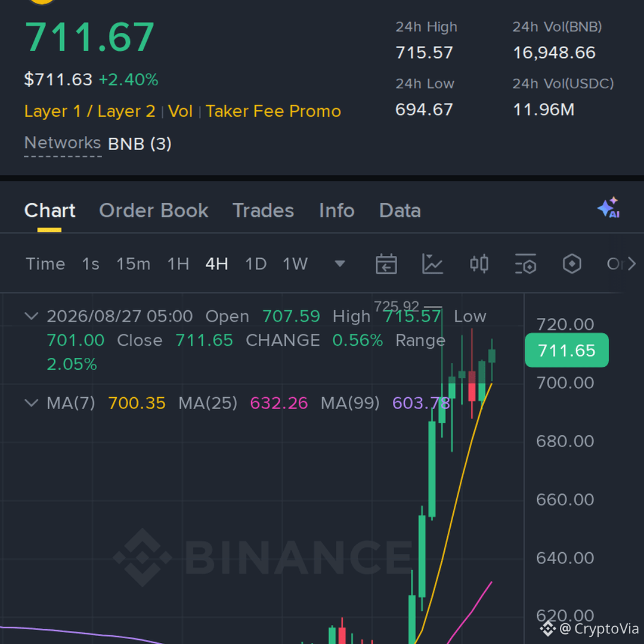This screenshot has width=644, height=644.
Task: Click the 640.00 price axis label
Action: pyautogui.click(x=565, y=558)
